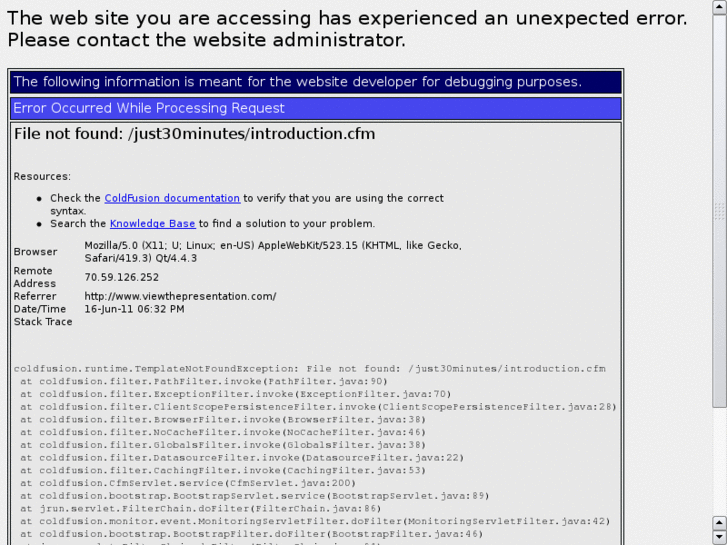The width and height of the screenshot is (727, 545).
Task: Click the Mozilla/5.0 browser user agent text
Action: (x=273, y=252)
